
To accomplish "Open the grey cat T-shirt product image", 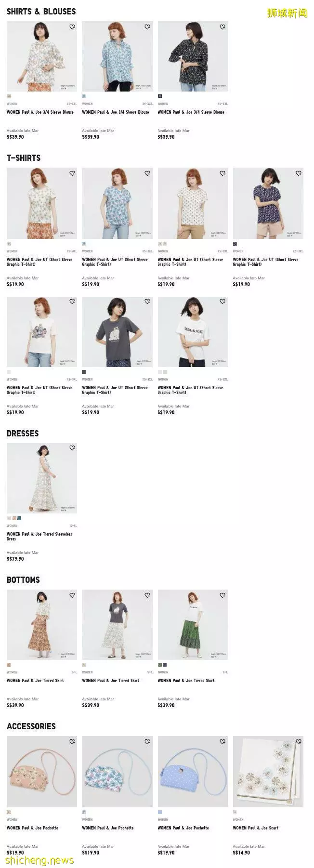I will click(117, 332).
